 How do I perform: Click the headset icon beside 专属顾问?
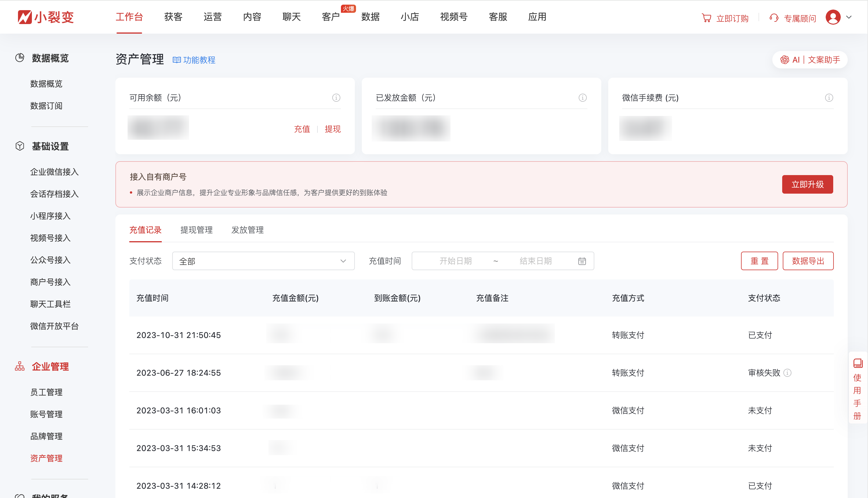tap(774, 18)
